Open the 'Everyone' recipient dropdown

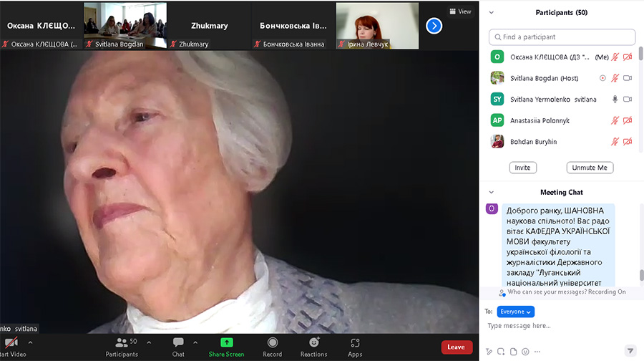coord(515,312)
